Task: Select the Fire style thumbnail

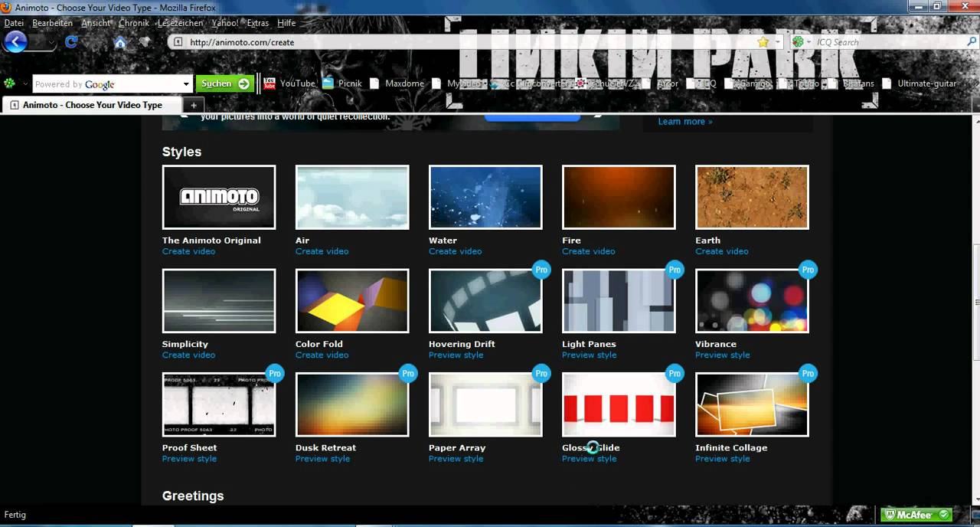Action: tap(619, 197)
